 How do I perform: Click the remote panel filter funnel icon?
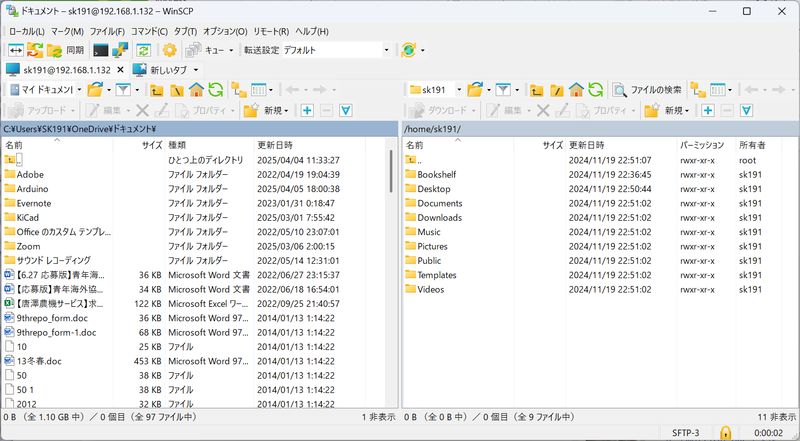[503, 90]
